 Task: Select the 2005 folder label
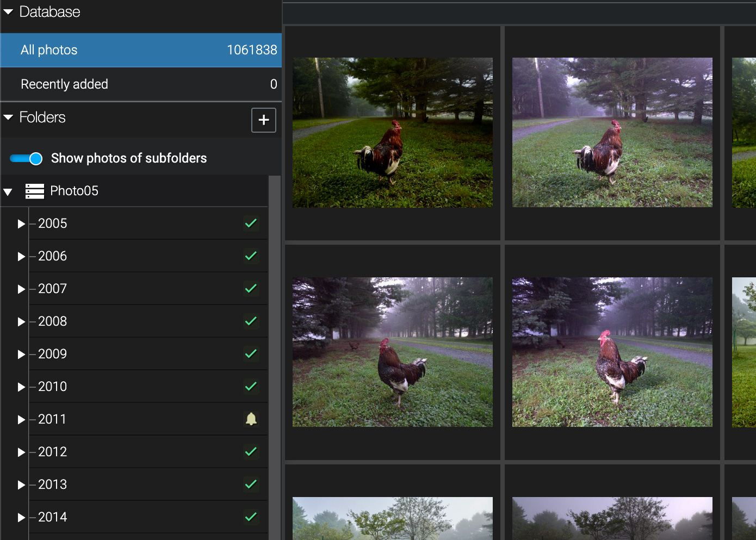53,224
